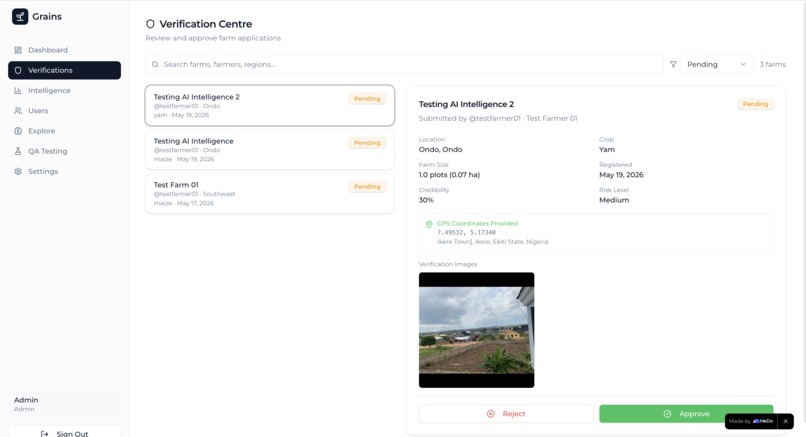The image size is (806, 437).
Task: Open the Users section
Action: 64,111
